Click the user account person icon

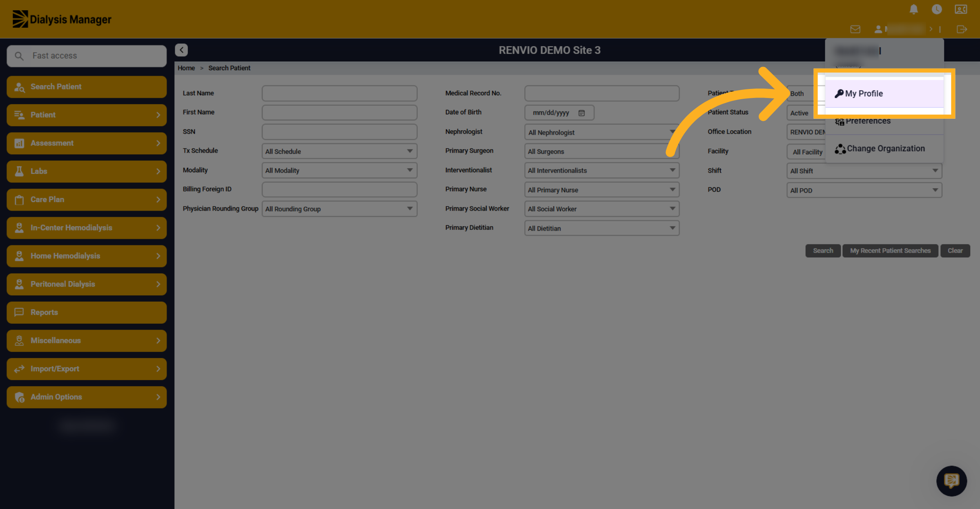[x=878, y=29]
